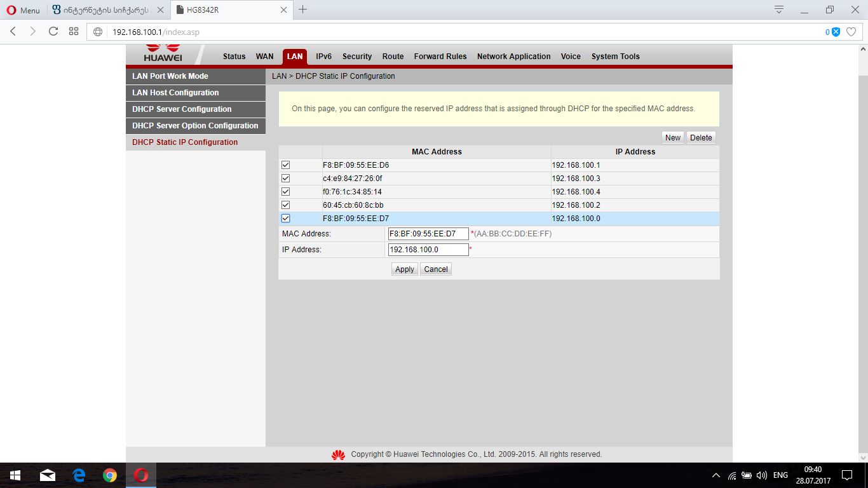Image resolution: width=868 pixels, height=488 pixels.
Task: Select DHCP Static IP Configuration in sidebar
Action: (x=196, y=142)
